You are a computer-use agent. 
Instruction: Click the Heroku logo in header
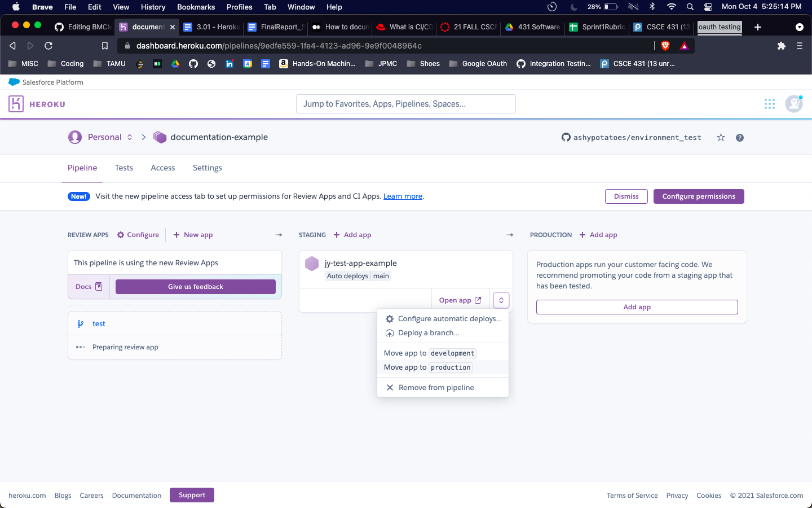37,104
